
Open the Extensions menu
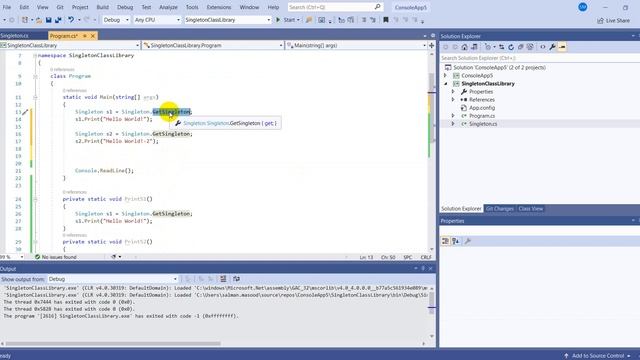[219, 7]
